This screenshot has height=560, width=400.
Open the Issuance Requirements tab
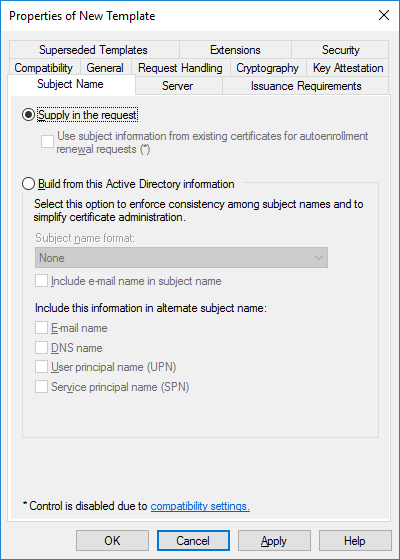coord(306,86)
